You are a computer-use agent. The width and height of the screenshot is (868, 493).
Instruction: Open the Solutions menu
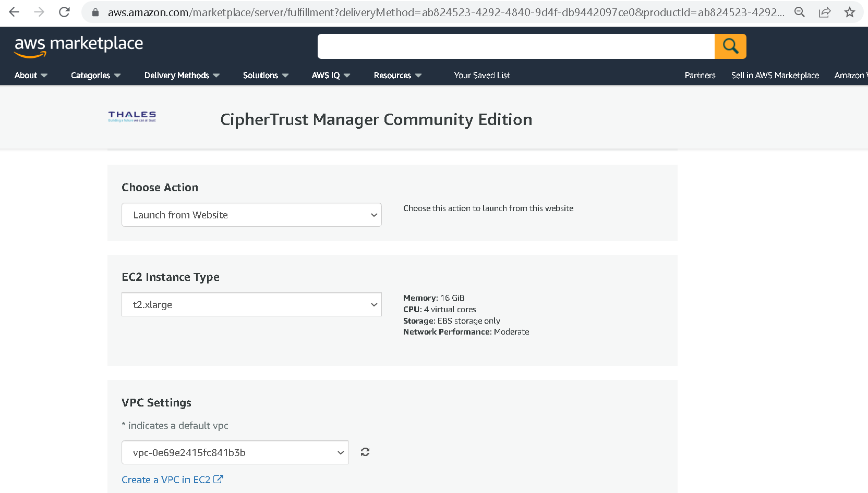pos(266,76)
